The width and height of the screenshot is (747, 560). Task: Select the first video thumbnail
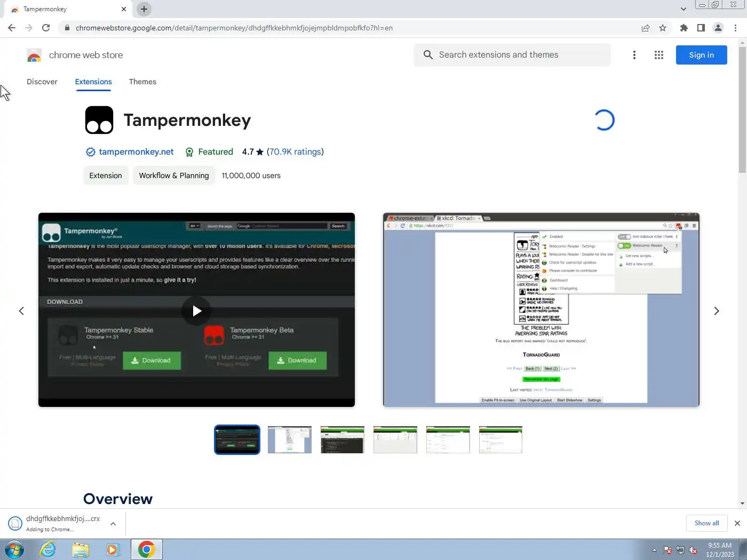click(237, 439)
